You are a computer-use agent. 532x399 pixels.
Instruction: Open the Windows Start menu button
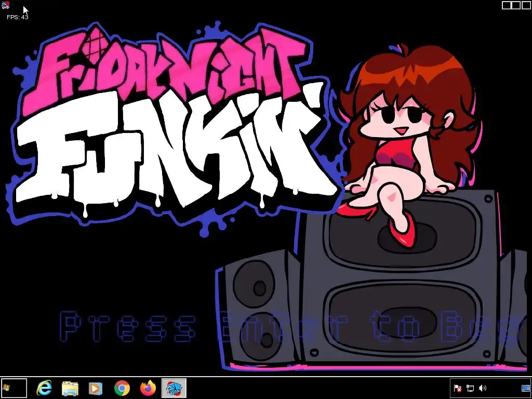(x=14, y=388)
